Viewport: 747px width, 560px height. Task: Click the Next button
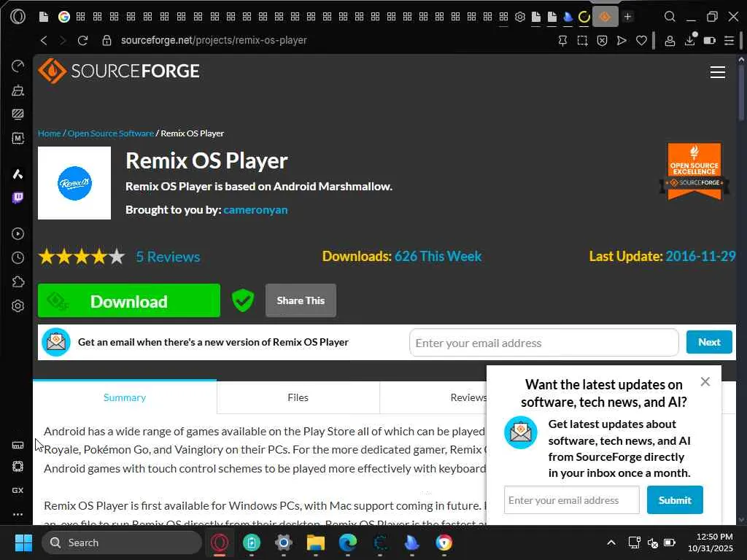pos(709,343)
